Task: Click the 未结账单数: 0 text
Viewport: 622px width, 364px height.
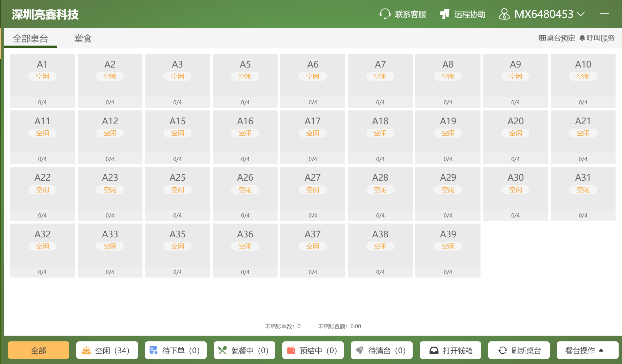Action: coord(283,326)
